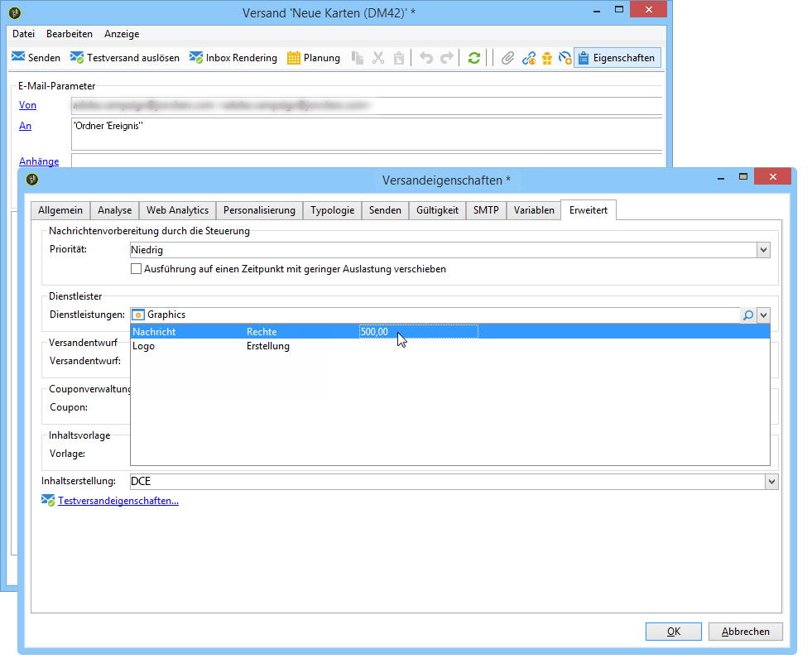Click the Versandeigenschaften window app icon

32,180
